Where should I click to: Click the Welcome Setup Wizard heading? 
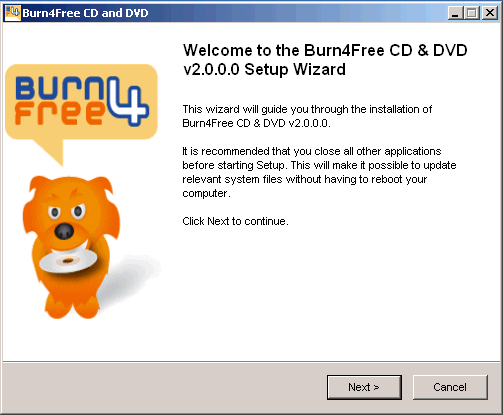click(325, 60)
